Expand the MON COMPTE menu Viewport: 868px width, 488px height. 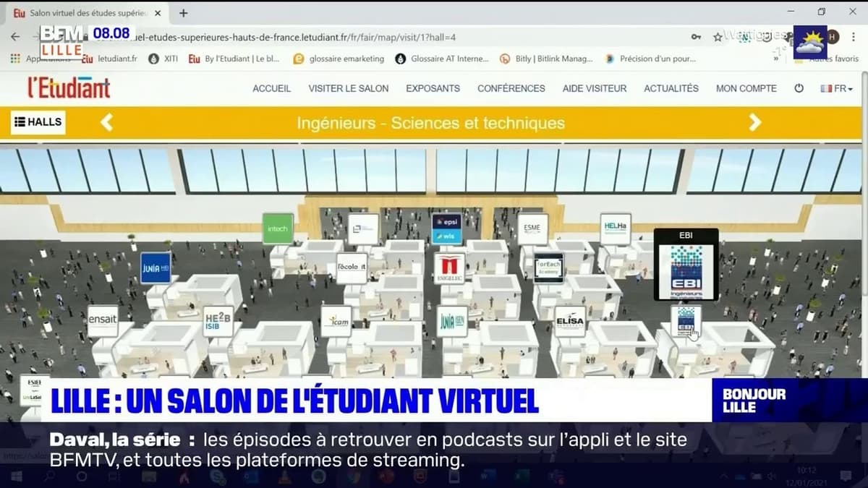pos(746,88)
